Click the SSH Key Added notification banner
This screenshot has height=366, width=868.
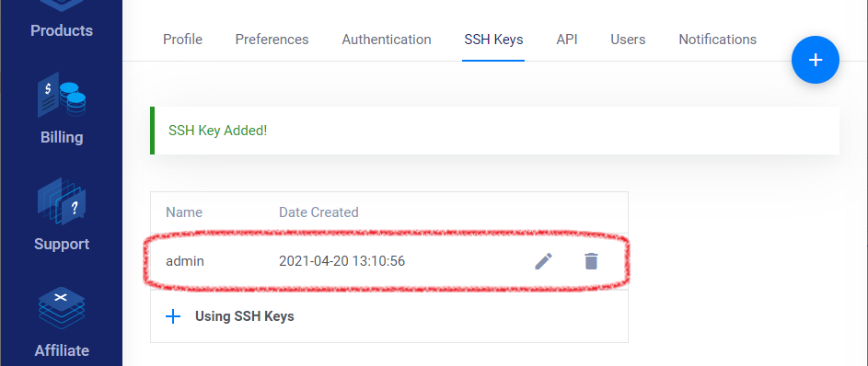click(x=495, y=131)
